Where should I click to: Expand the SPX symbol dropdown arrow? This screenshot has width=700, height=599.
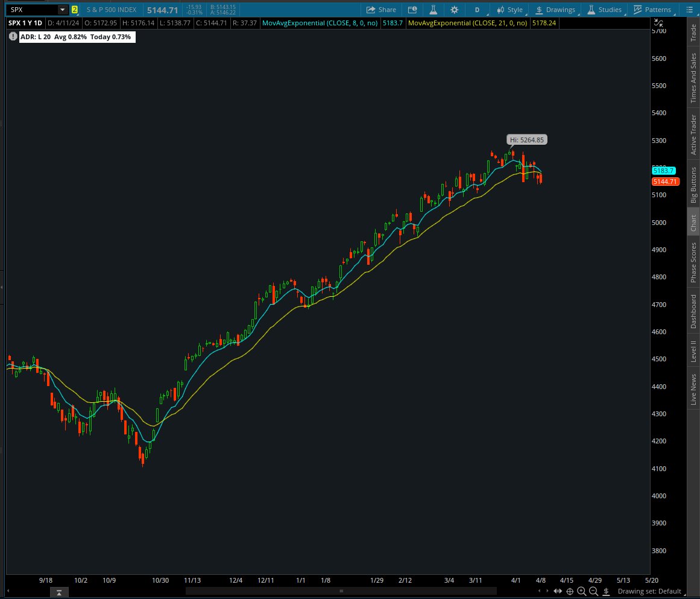(63, 10)
